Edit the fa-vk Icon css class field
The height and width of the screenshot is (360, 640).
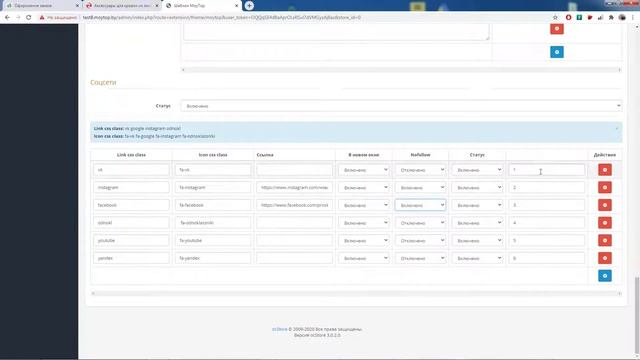213,170
